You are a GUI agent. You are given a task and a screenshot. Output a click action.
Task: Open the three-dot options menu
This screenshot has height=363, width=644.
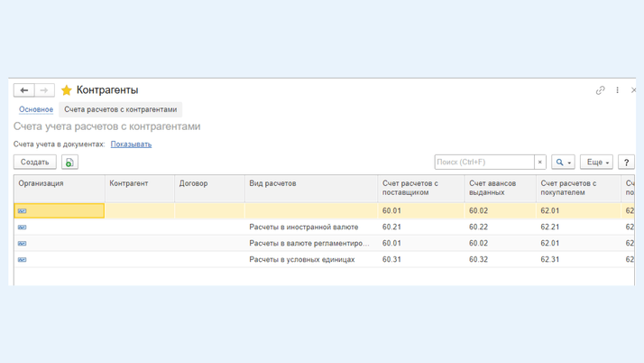click(617, 90)
